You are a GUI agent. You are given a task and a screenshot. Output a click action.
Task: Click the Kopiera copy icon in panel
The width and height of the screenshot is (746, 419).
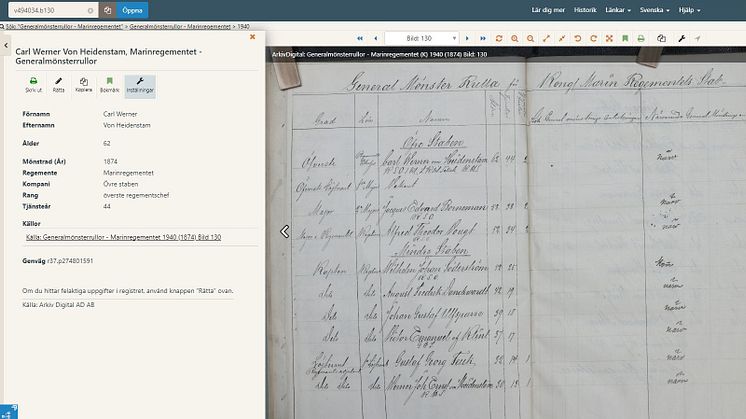[84, 84]
